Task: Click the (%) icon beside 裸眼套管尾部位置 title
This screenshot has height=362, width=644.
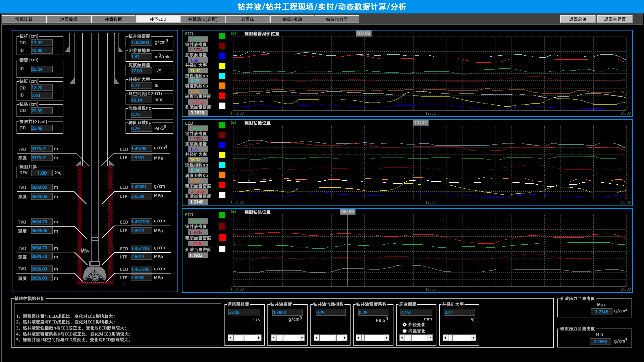Action: point(233,34)
